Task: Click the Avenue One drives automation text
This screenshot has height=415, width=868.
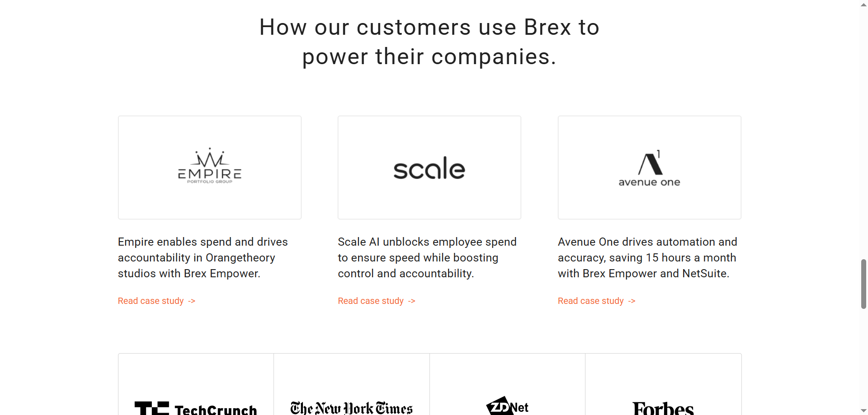Action: [x=647, y=258]
